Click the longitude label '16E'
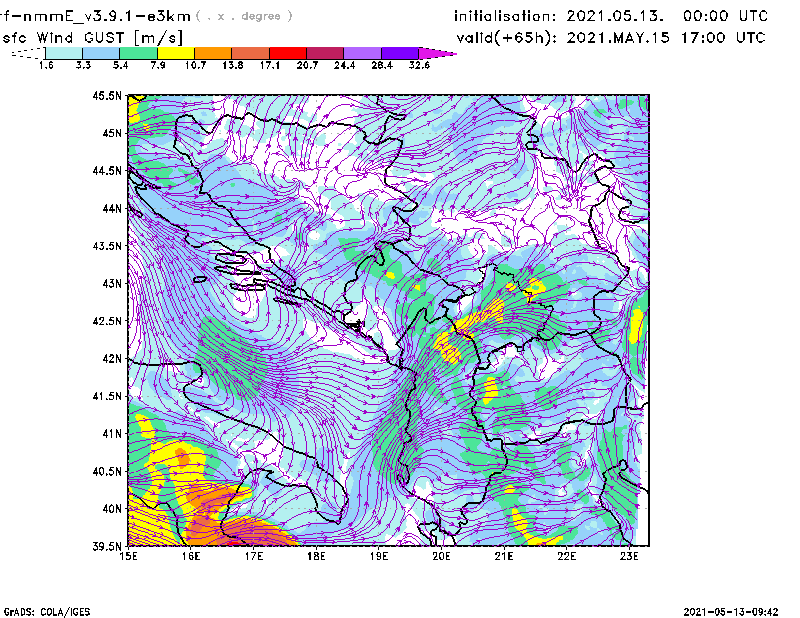This screenshot has height=618, width=800. pyautogui.click(x=191, y=556)
